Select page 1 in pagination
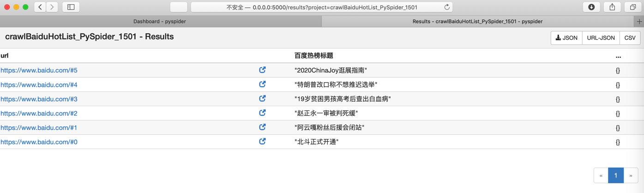The image size is (644, 193). [x=615, y=175]
